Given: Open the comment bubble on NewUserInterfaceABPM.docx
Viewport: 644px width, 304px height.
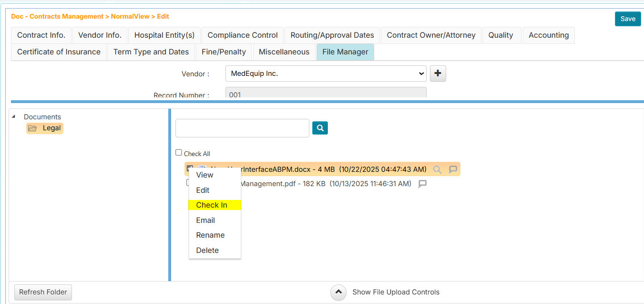Looking at the screenshot, I should coord(453,169).
